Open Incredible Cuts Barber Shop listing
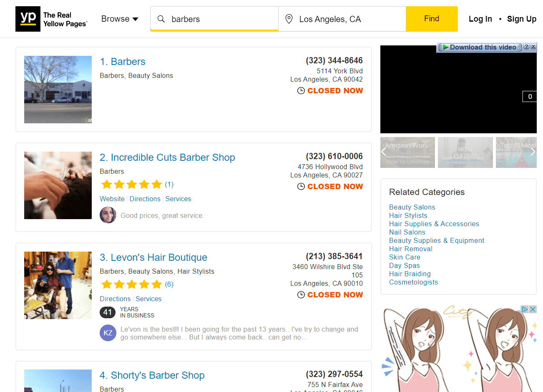 pos(167,157)
